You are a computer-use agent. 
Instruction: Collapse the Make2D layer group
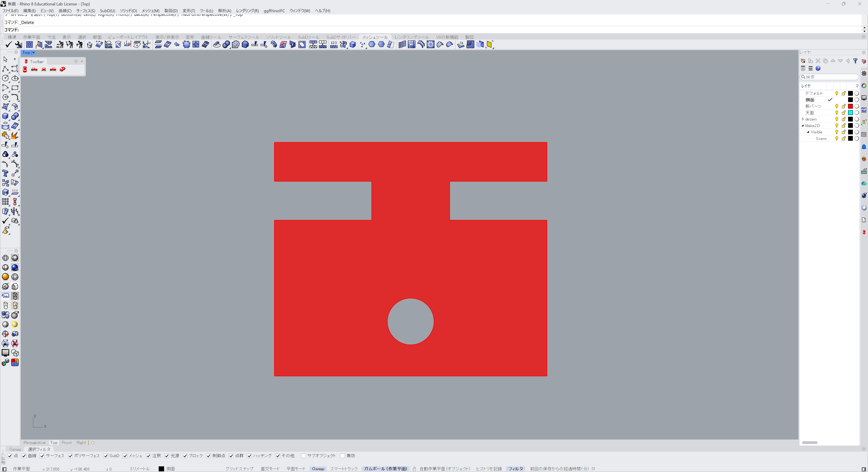point(803,126)
